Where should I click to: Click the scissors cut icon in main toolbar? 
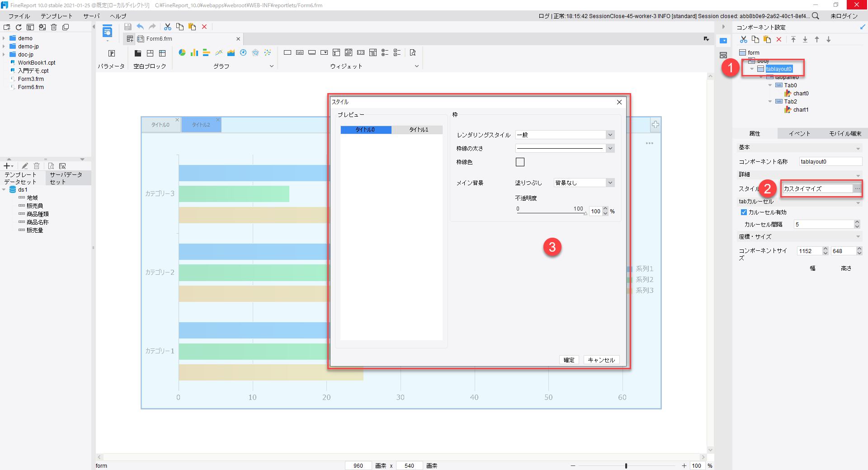click(168, 27)
